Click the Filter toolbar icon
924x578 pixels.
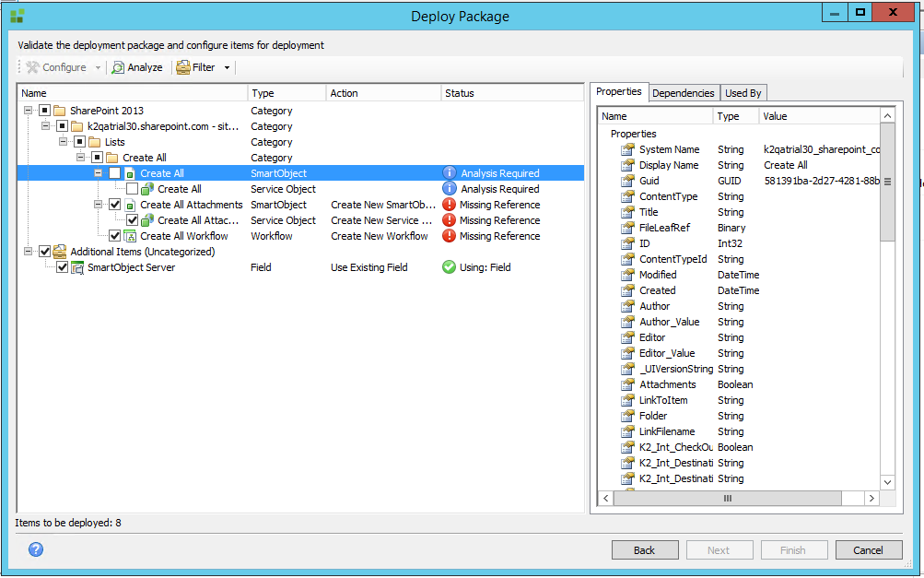[183, 67]
